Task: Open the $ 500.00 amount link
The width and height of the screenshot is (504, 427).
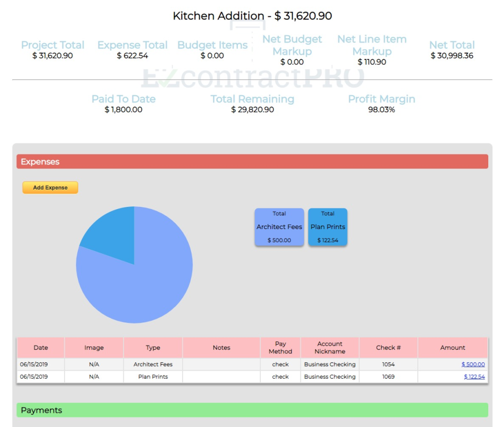Action: (473, 364)
